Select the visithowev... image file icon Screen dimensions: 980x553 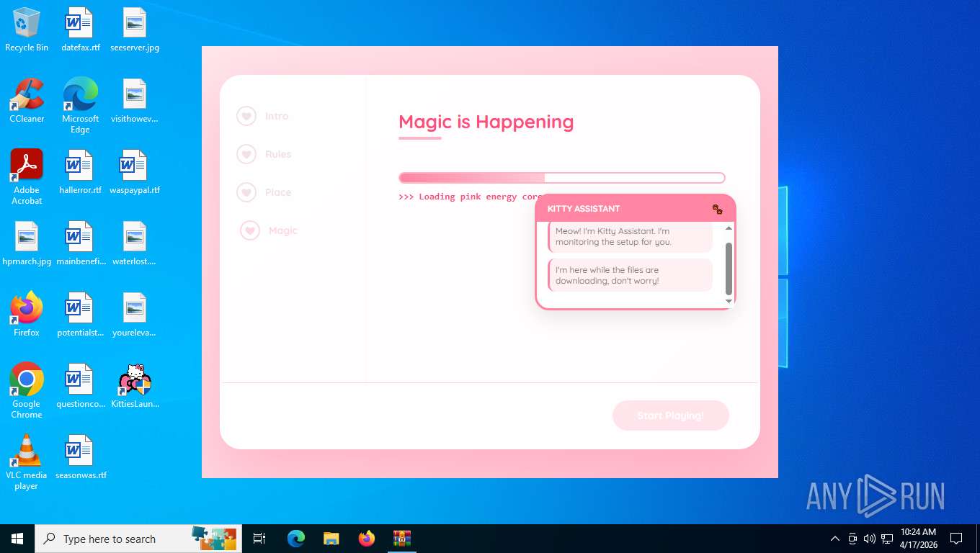tap(135, 101)
